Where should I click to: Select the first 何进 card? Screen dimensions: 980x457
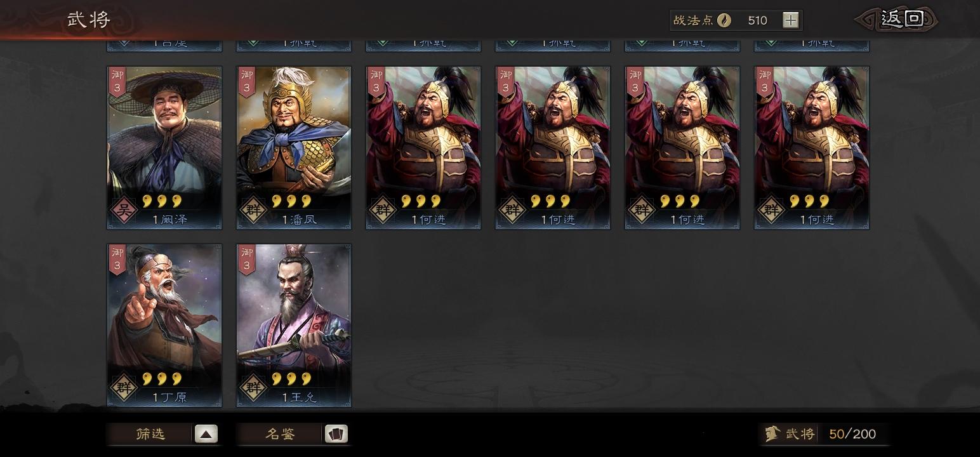(x=423, y=148)
